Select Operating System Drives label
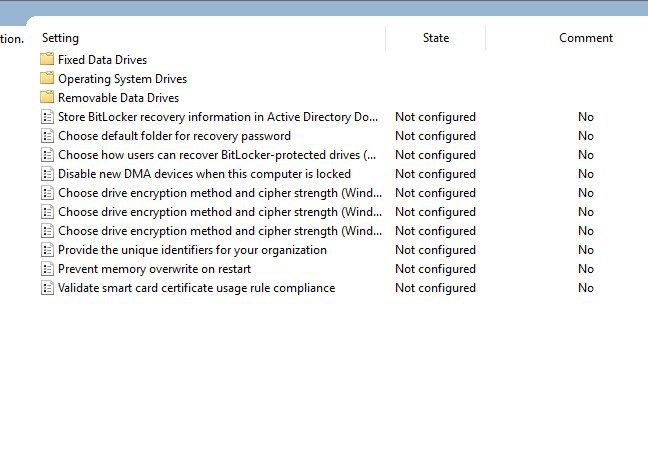This screenshot has width=648, height=468. pyautogui.click(x=122, y=79)
